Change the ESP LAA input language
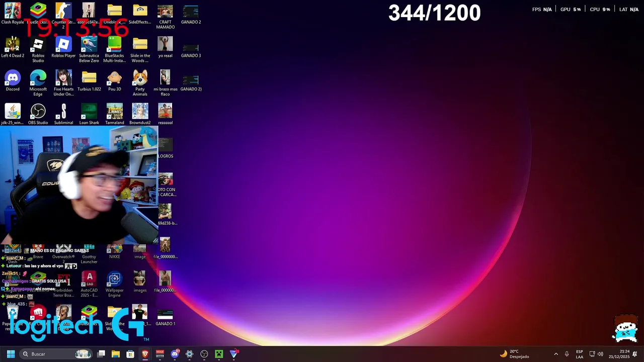Screen dimensions: 644x362 [579, 354]
